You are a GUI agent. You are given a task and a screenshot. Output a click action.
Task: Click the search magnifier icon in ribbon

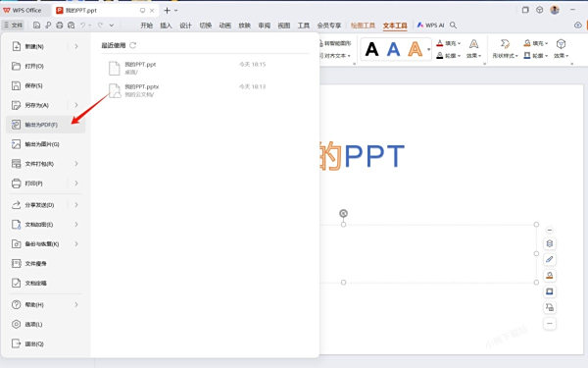coord(453,26)
